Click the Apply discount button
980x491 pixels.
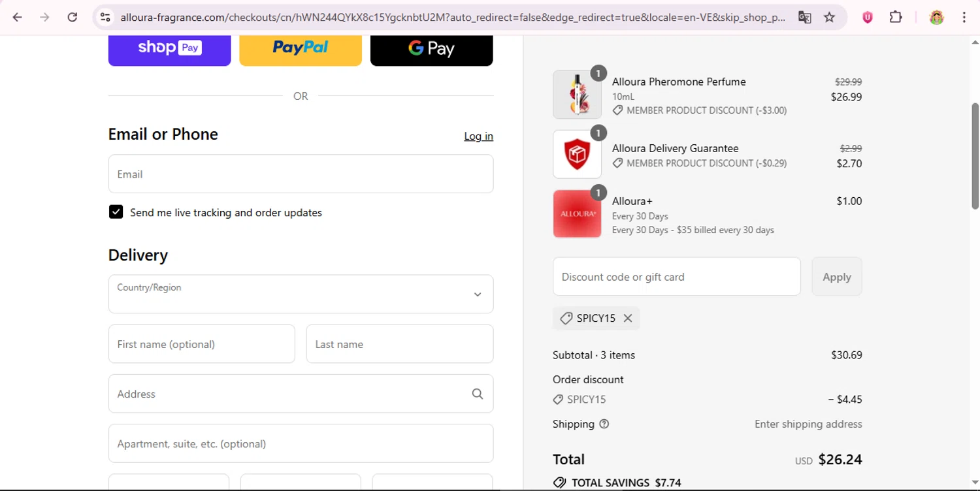pyautogui.click(x=837, y=276)
